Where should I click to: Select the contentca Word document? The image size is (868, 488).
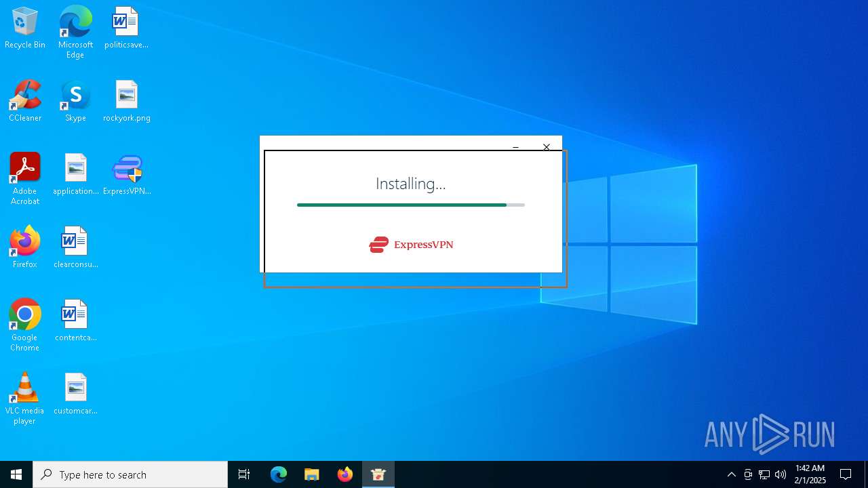(75, 321)
